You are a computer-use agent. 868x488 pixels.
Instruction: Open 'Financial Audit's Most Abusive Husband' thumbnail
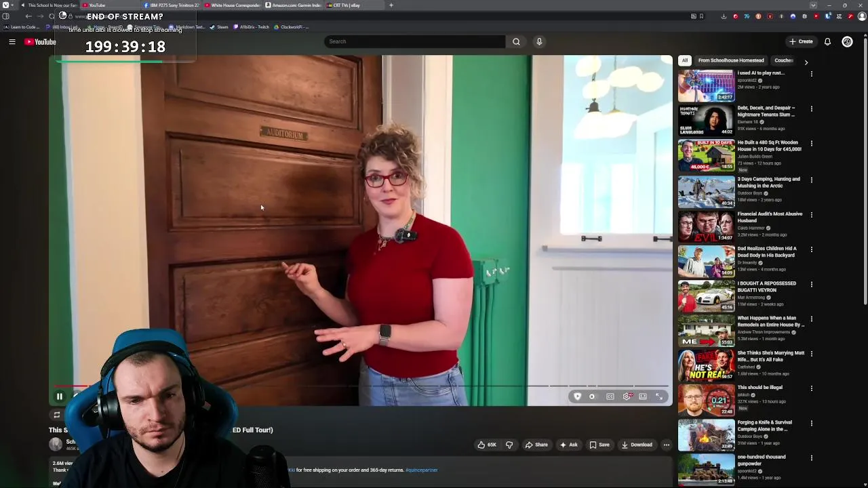pyautogui.click(x=706, y=225)
